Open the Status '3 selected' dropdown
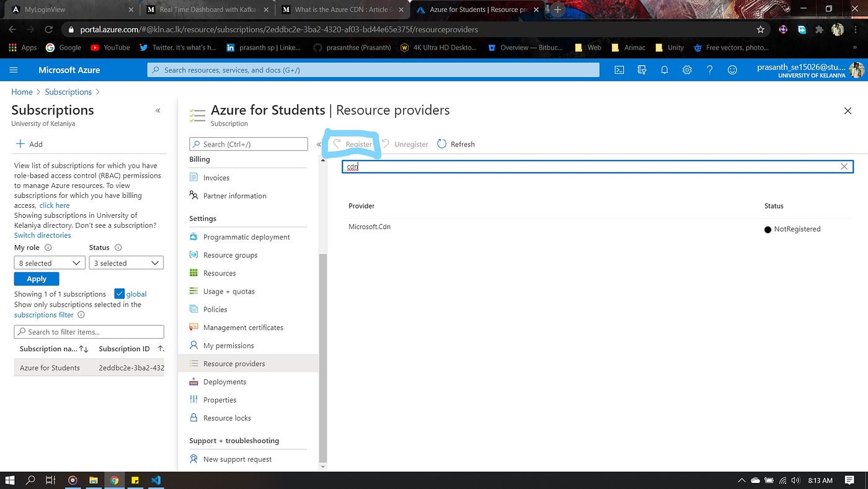This screenshot has height=489, width=868. 126,263
